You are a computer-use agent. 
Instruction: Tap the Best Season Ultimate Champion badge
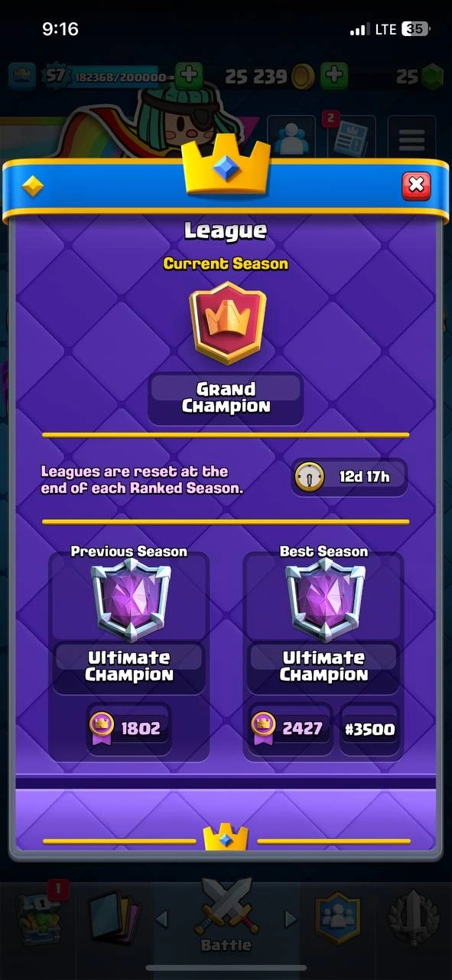coord(324,599)
